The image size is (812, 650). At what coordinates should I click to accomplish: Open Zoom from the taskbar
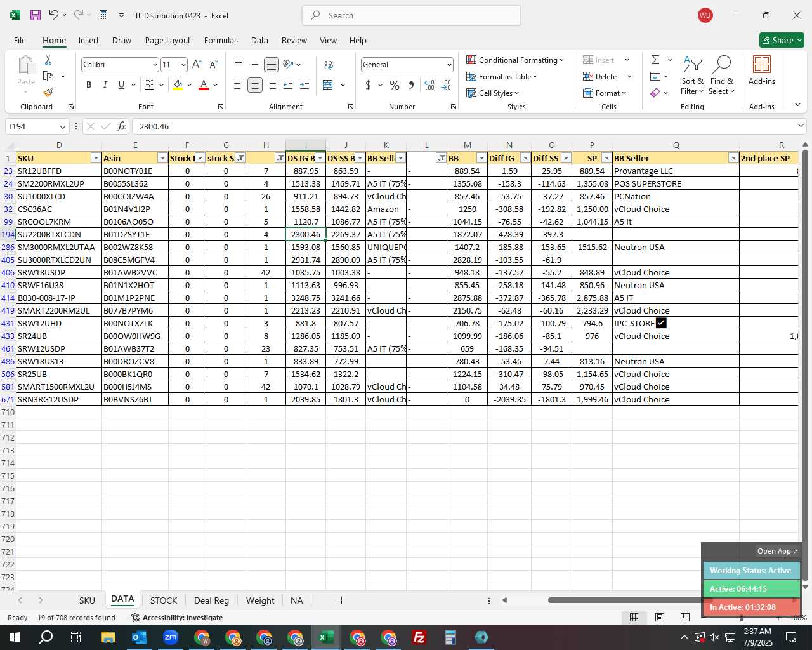(x=171, y=637)
